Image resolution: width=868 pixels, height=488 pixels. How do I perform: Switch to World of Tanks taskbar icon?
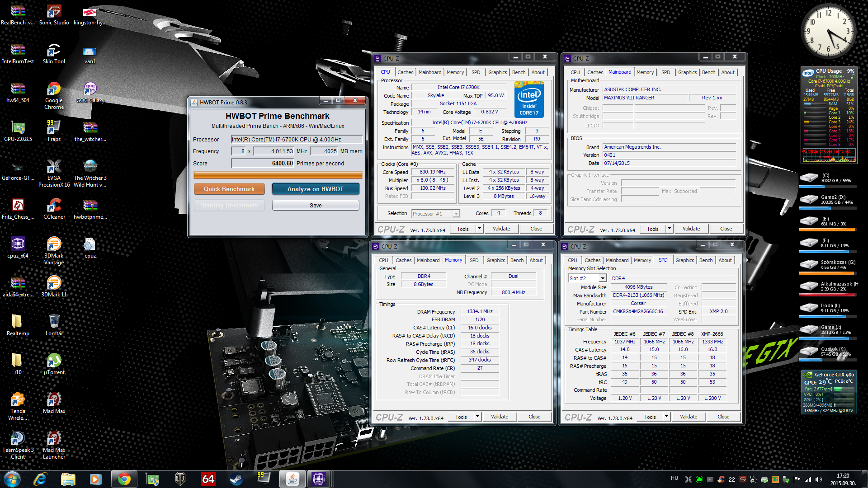click(x=180, y=479)
